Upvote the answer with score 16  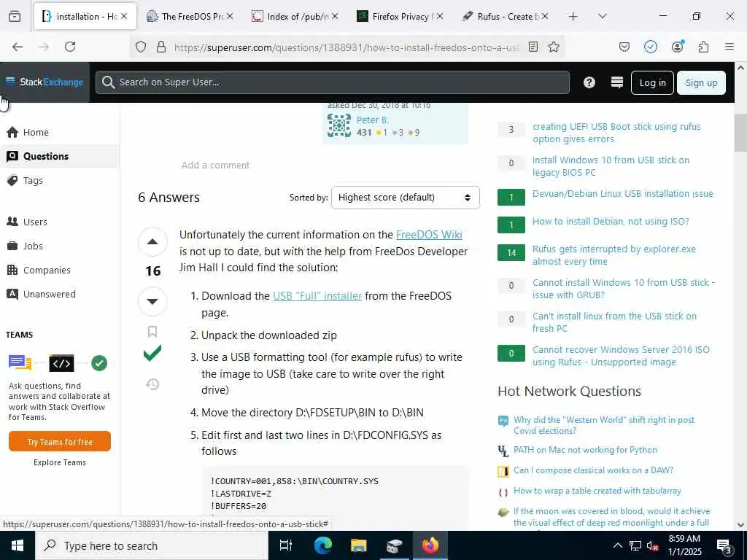click(152, 242)
